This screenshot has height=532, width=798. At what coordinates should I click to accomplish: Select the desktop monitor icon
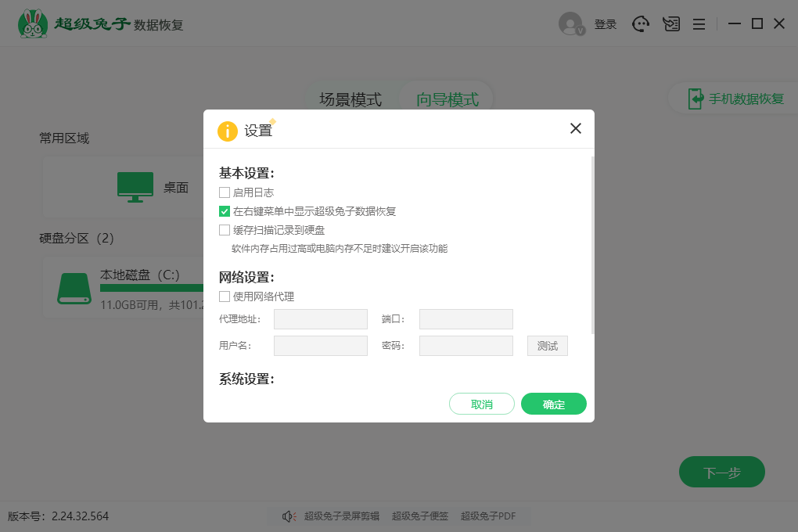coord(135,187)
